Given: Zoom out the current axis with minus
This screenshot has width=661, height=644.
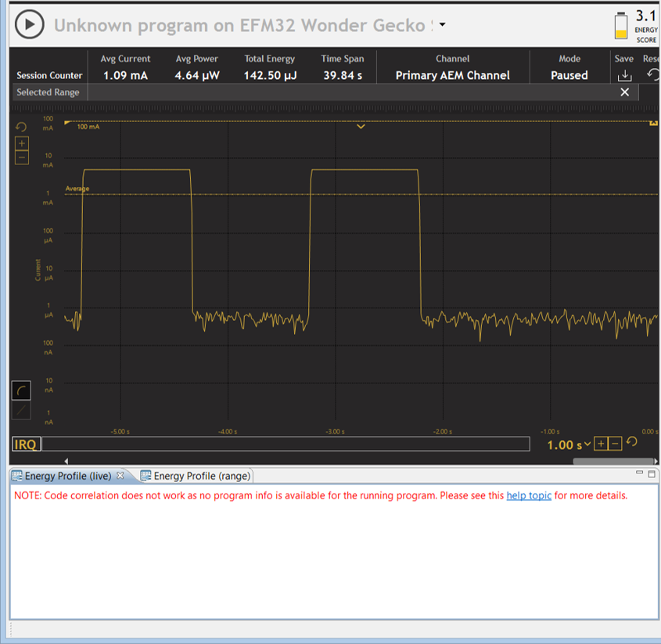Looking at the screenshot, I should point(22,158).
